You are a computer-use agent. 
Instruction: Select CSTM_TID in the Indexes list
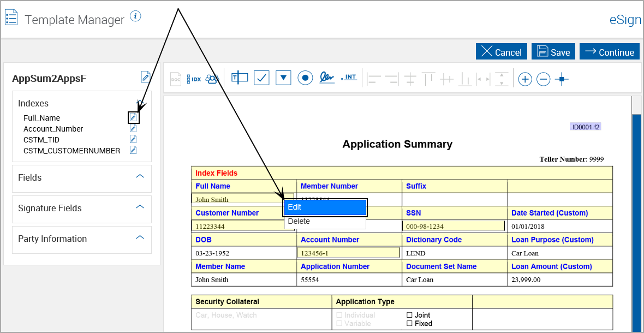pos(41,140)
